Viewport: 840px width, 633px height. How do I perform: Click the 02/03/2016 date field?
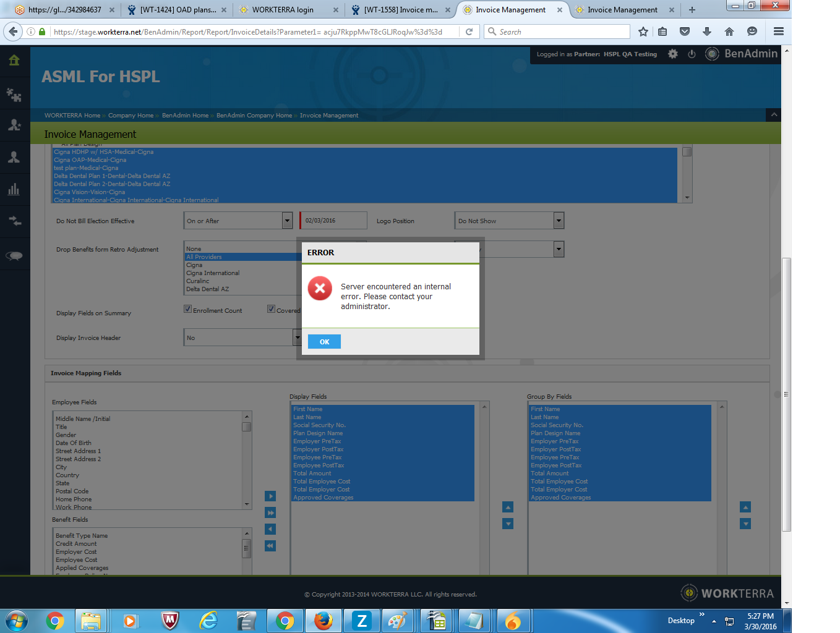pos(333,221)
